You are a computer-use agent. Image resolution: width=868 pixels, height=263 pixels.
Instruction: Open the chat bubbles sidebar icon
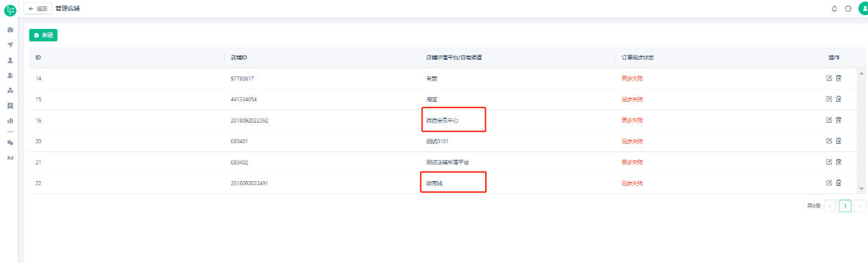click(10, 143)
